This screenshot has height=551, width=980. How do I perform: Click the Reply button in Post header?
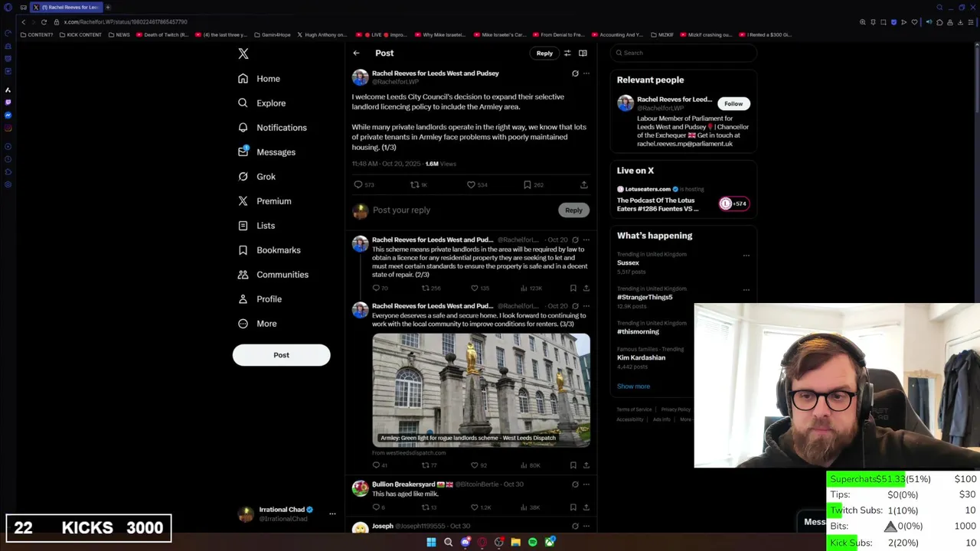coord(544,53)
